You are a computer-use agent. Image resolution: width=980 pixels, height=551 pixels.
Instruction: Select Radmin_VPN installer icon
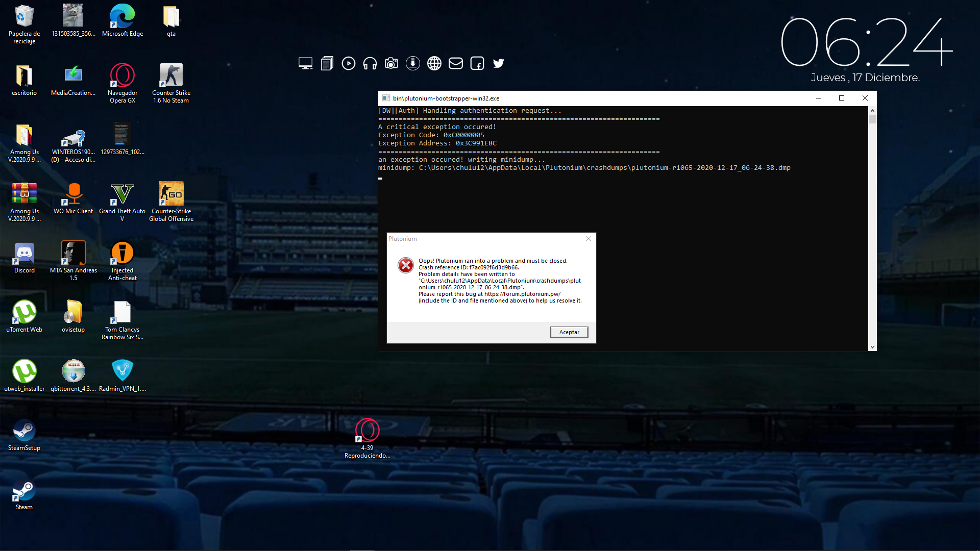[122, 375]
